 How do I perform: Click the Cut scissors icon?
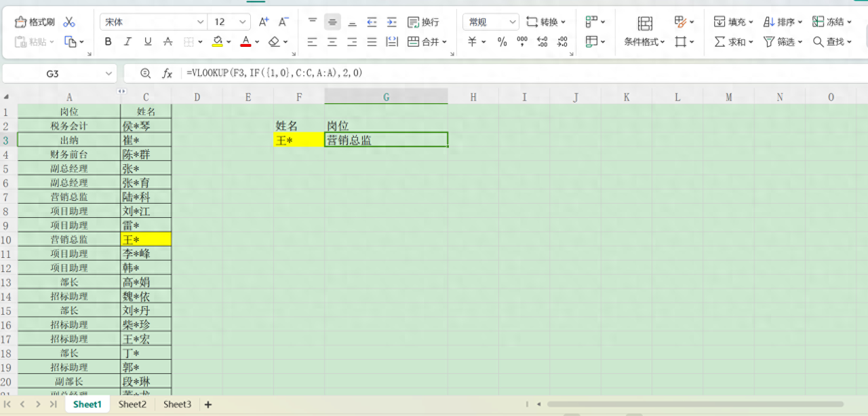point(69,22)
